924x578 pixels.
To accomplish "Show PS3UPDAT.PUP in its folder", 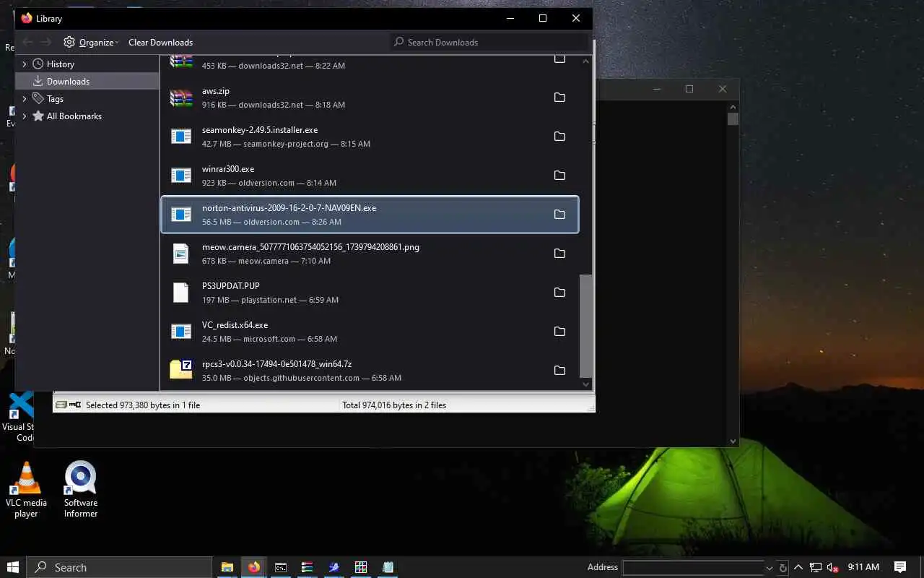I will click(559, 293).
